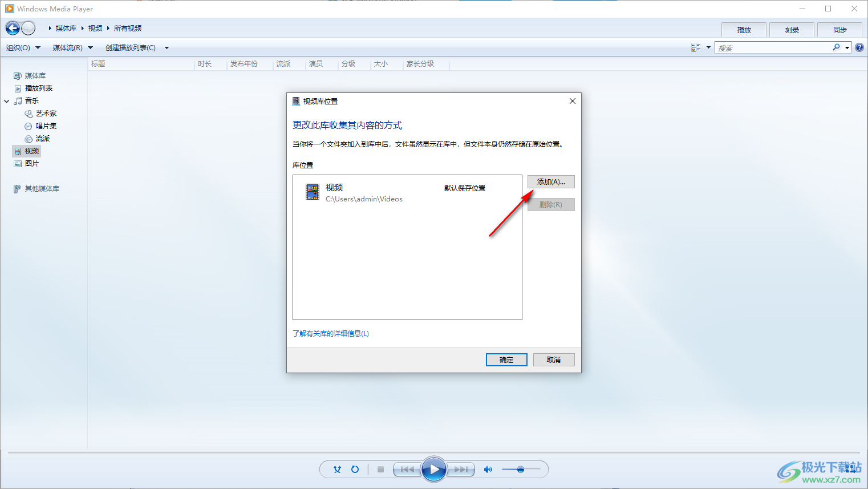Toggle shuffle in playback controls
Image resolution: width=868 pixels, height=489 pixels.
pos(337,470)
